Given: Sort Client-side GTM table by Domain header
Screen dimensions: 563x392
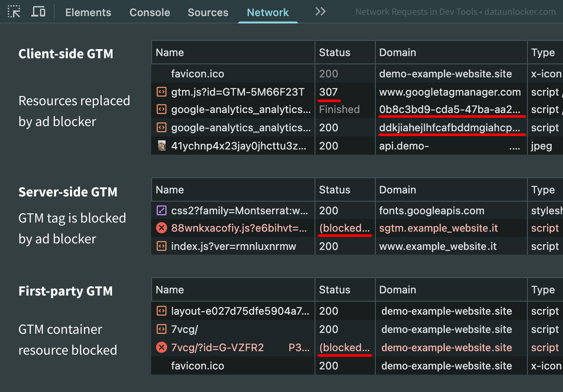Looking at the screenshot, I should click(397, 53).
